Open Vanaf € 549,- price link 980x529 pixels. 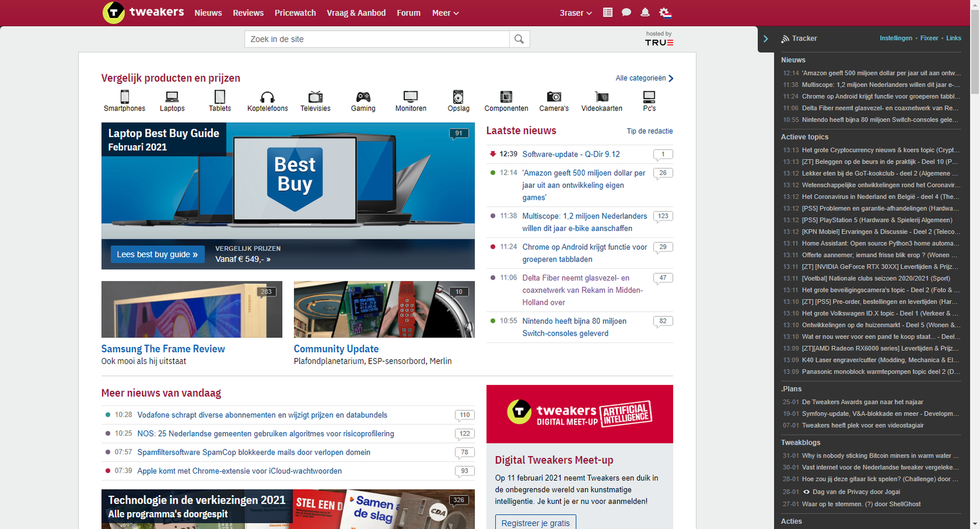[243, 259]
